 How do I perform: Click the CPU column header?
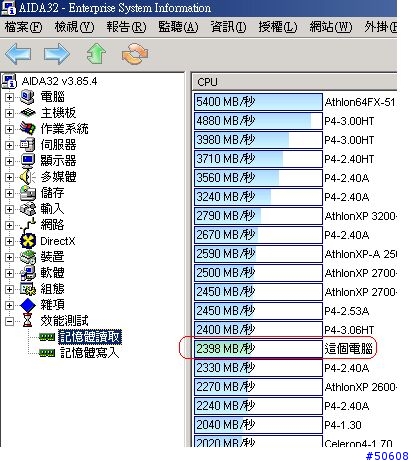294,82
